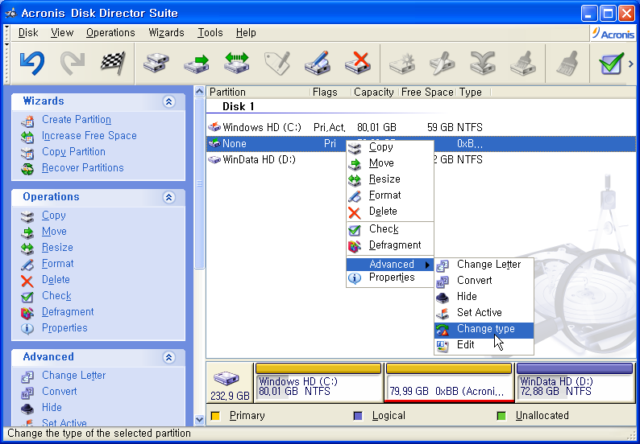Click the brush-on-disk cleanup toolbar icon

point(523,63)
